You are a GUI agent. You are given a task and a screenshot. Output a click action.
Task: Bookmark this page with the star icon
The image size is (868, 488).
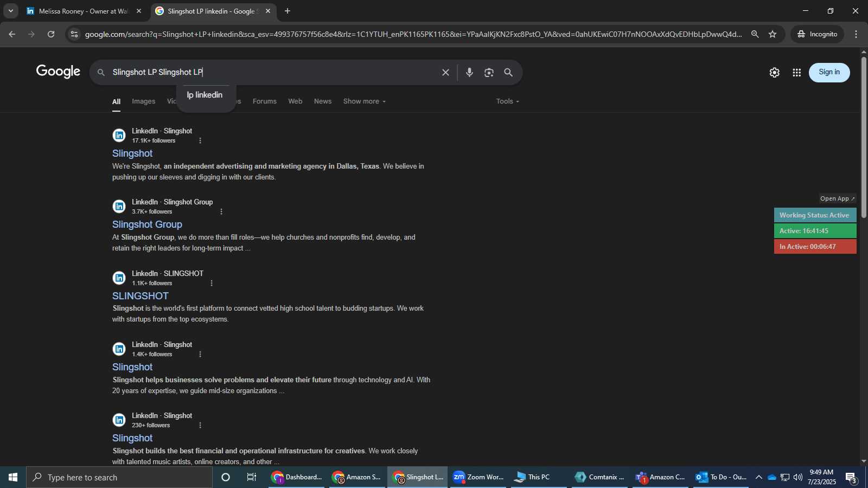click(x=773, y=34)
